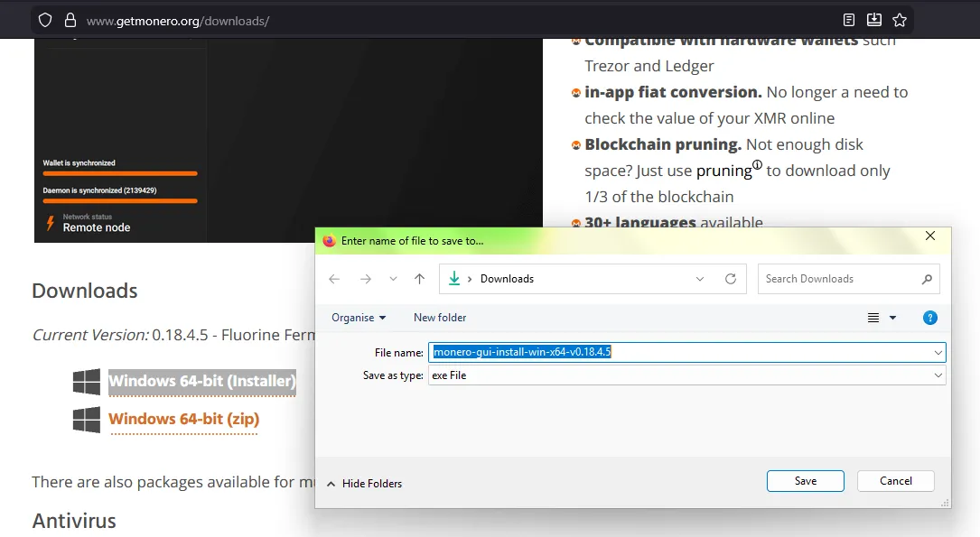This screenshot has height=537, width=980.
Task: Click Remote node network status in screenshot
Action: [97, 228]
